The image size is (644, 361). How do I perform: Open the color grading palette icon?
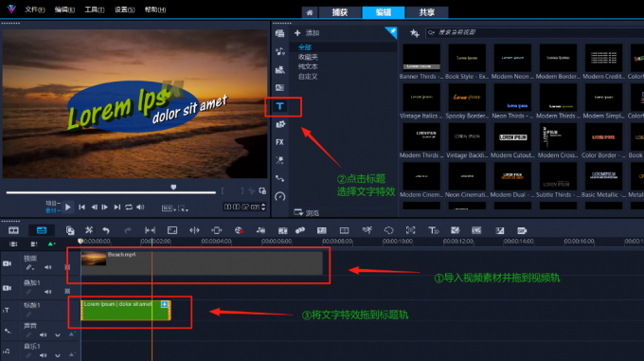point(239,230)
